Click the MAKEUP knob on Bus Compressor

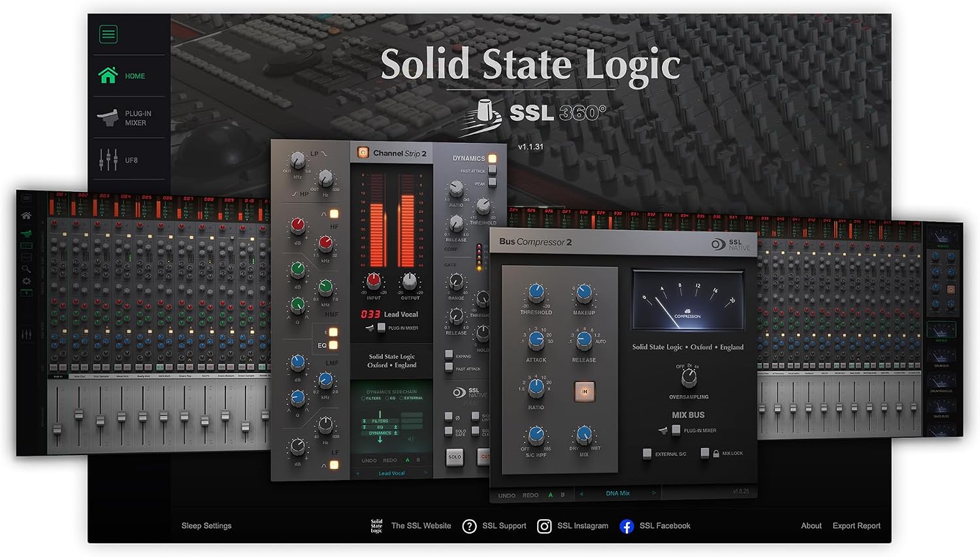coord(584,293)
